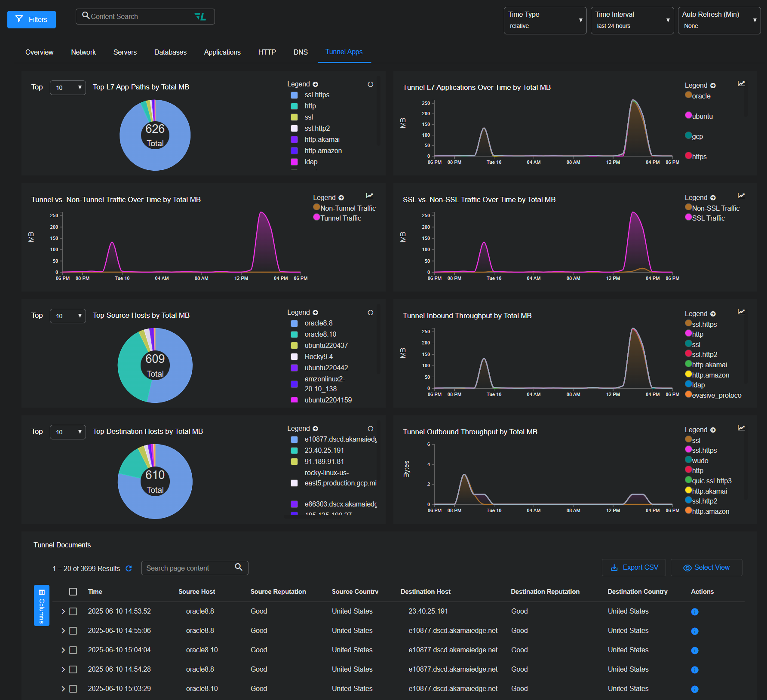Viewport: 767px width, 700px height.
Task: Click the ssl.https color swatch in legend
Action: tap(295, 95)
